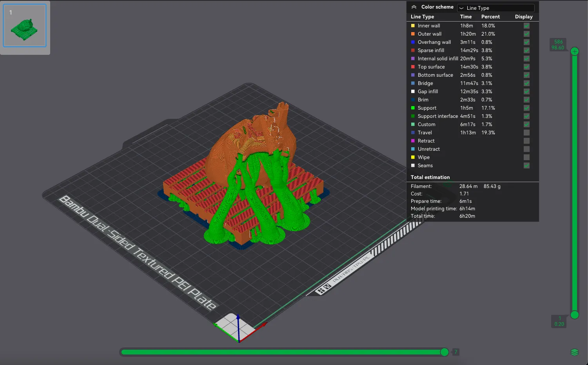The image size is (588, 365).
Task: Click the Time column header
Action: point(466,17)
